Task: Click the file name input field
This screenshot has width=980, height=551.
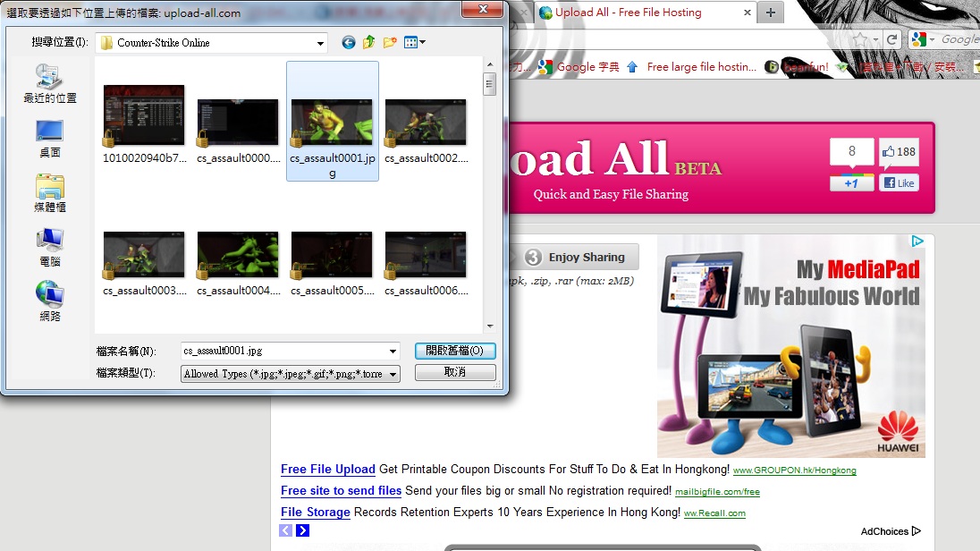Action: click(x=283, y=351)
